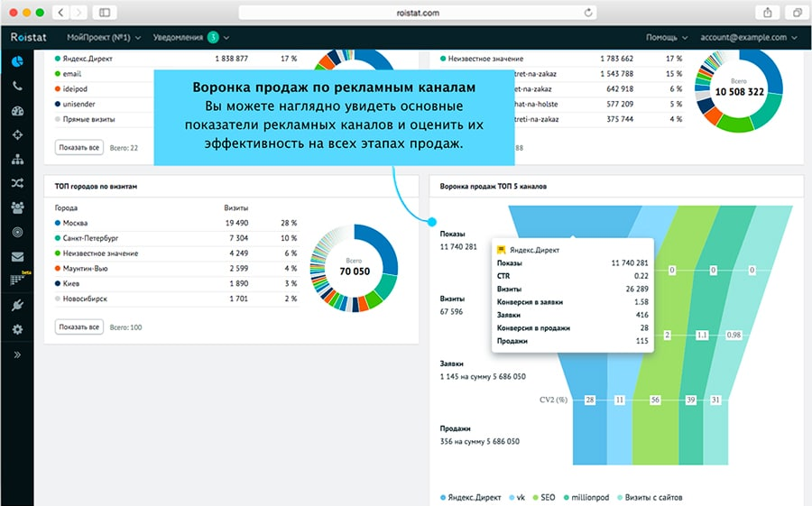
Task: Select the Маунтин-Вью city row
Action: [x=176, y=268]
